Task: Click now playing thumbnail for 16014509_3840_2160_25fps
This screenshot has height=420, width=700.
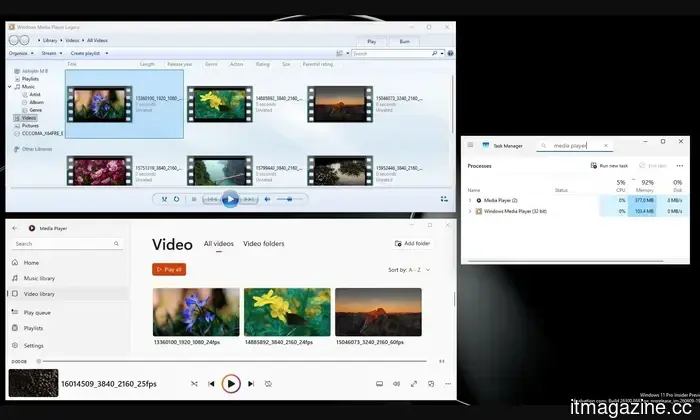Action: (33, 383)
